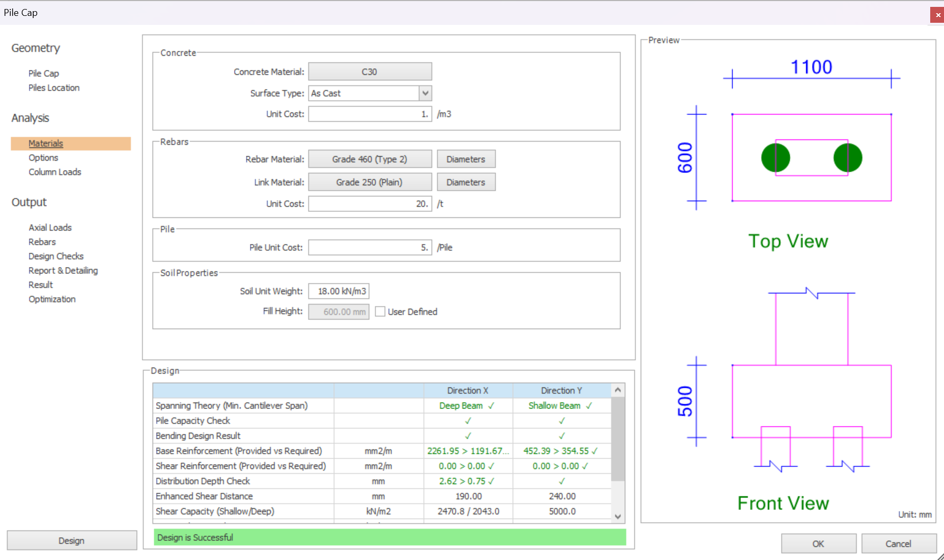Image resolution: width=944 pixels, height=560 pixels.
Task: Edit the Soil Unit Weight field
Action: pos(339,291)
